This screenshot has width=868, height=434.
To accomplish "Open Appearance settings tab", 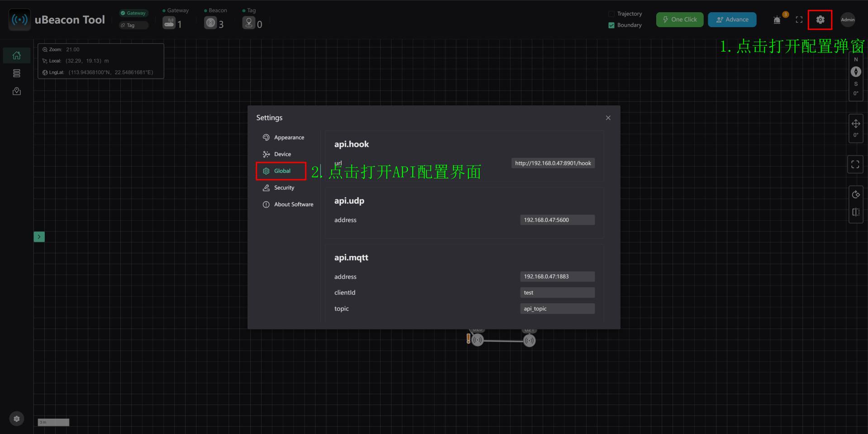I will (283, 138).
